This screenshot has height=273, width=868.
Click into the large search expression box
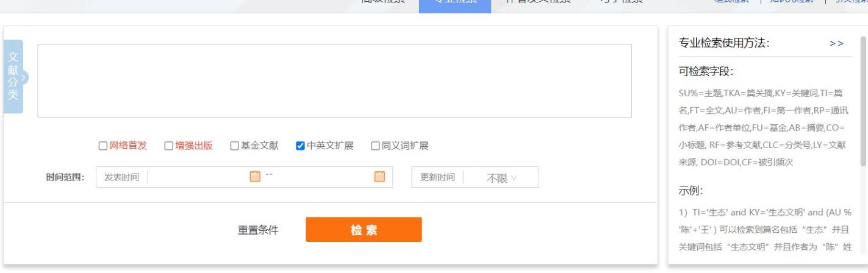coord(334,80)
